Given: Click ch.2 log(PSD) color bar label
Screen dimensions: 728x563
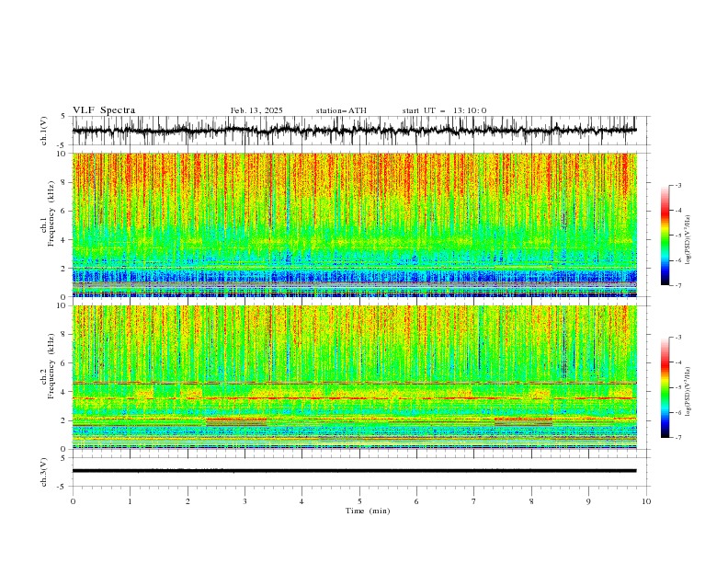Looking at the screenshot, I should 688,392.
